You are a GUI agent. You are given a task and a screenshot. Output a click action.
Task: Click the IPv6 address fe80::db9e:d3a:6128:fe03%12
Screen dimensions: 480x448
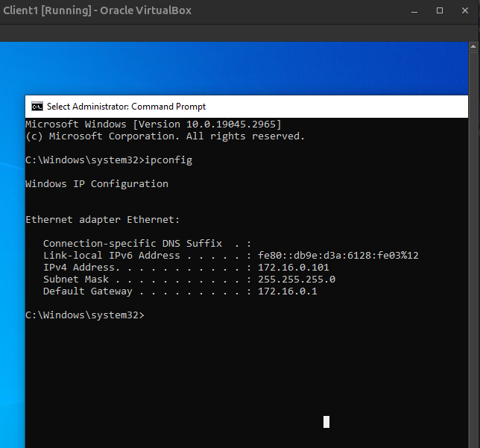tap(338, 256)
